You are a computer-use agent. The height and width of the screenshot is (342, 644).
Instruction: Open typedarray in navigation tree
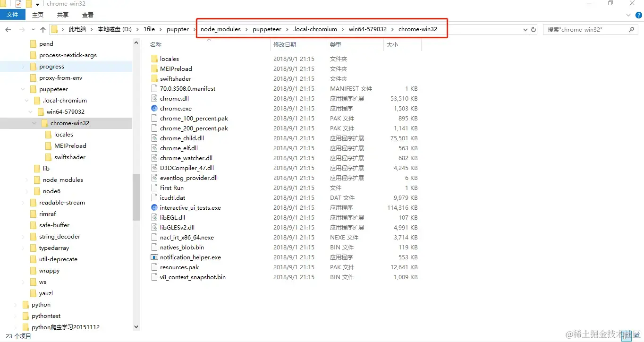54,248
